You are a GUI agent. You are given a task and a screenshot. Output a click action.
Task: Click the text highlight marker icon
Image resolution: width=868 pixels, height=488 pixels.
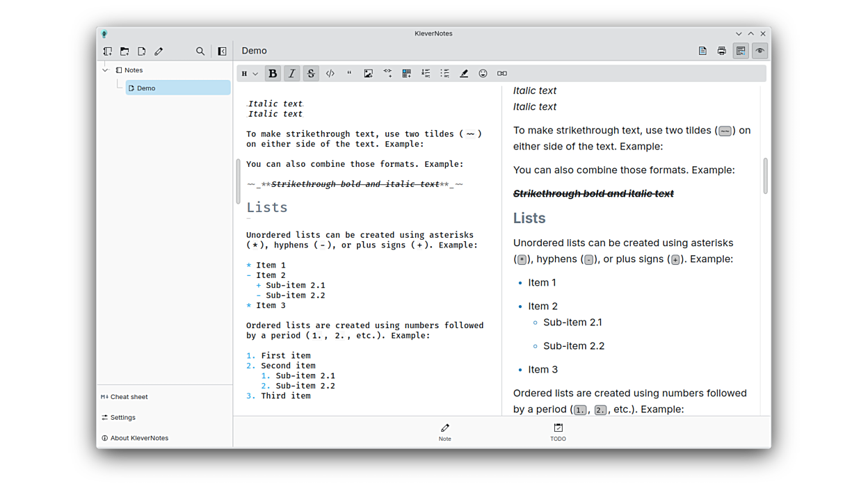(x=464, y=74)
